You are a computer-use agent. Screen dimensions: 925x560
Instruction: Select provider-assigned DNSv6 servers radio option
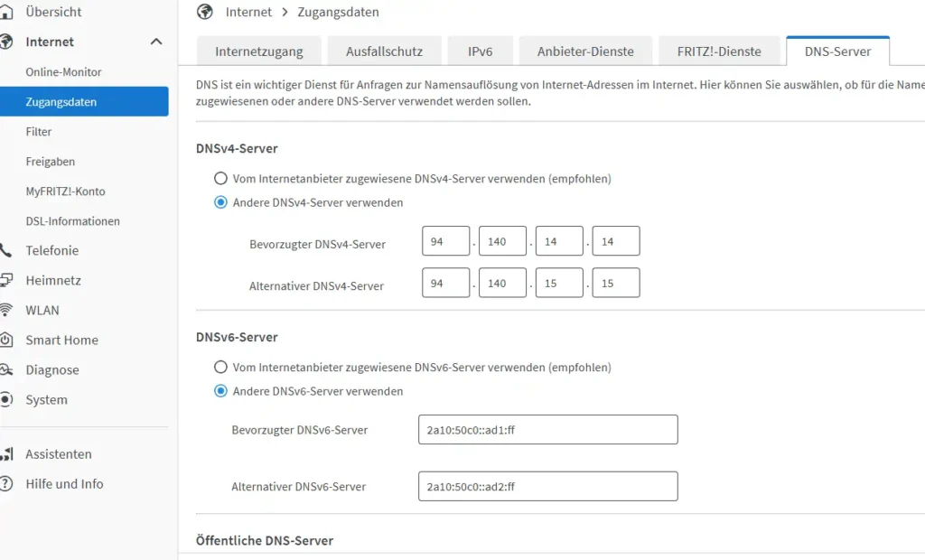point(220,367)
